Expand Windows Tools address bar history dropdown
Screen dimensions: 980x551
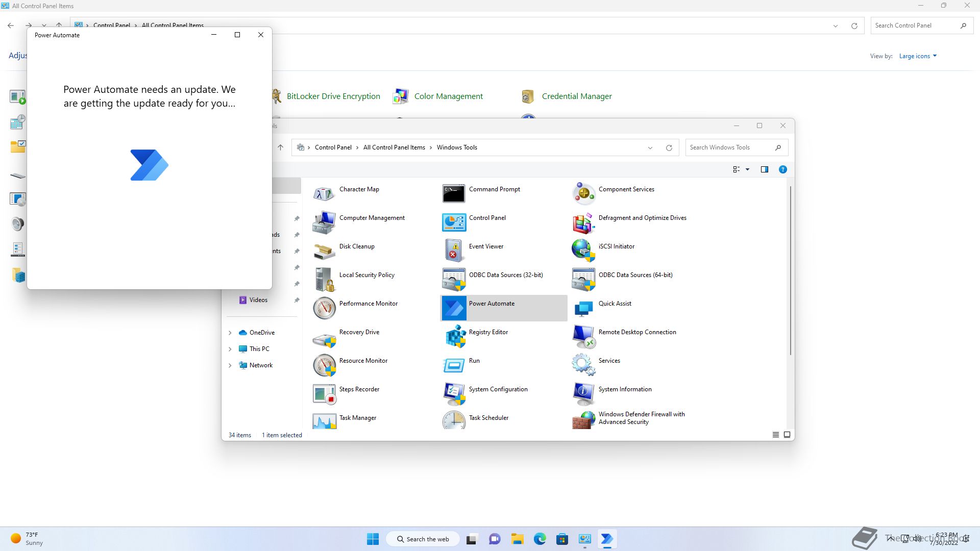[x=650, y=148]
